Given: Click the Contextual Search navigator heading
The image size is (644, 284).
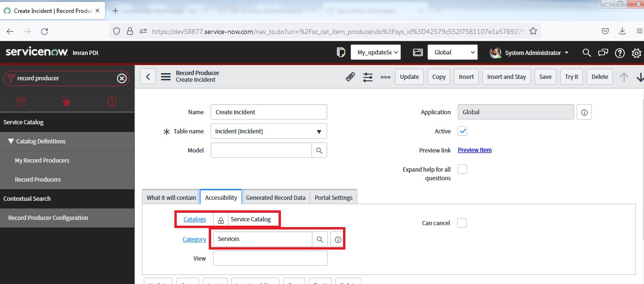Looking at the screenshot, I should tap(27, 198).
